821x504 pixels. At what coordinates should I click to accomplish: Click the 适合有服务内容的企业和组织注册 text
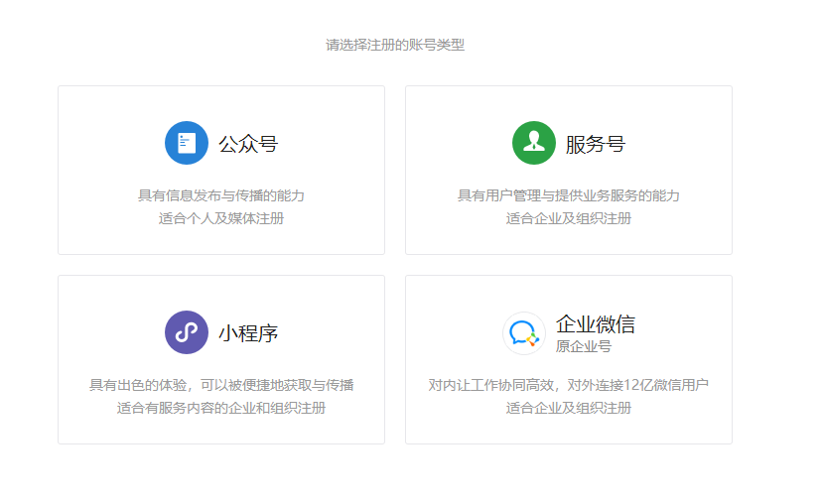pyautogui.click(x=221, y=408)
